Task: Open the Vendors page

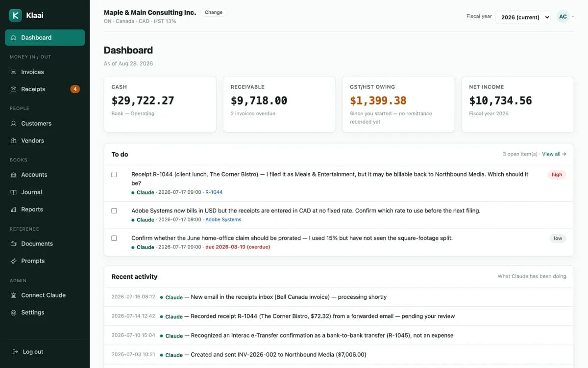Action: (45, 141)
